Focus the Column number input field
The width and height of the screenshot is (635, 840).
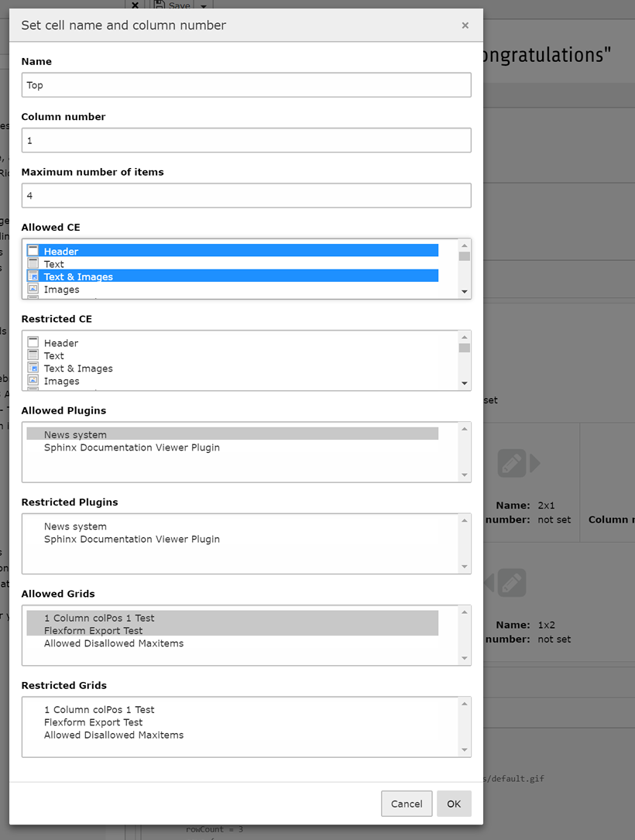pos(245,140)
